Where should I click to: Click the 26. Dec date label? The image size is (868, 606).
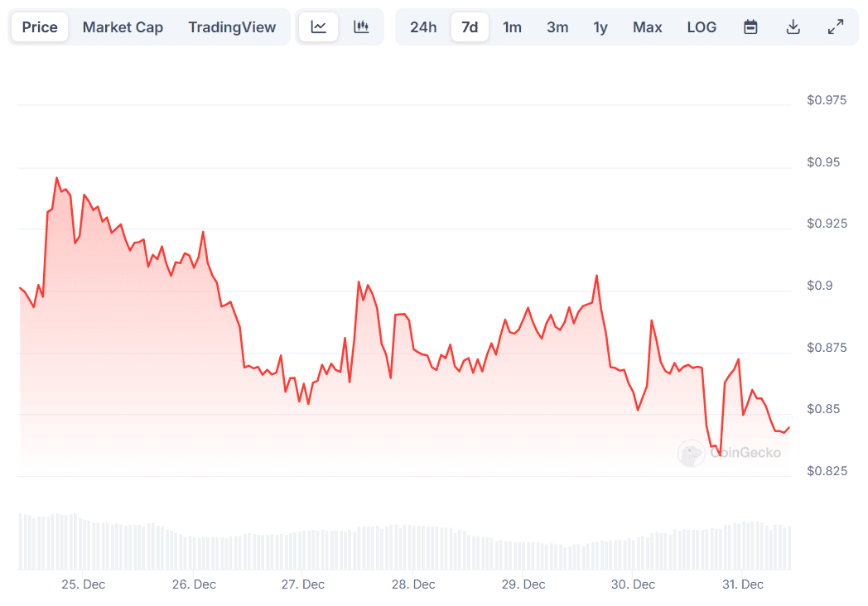click(194, 584)
